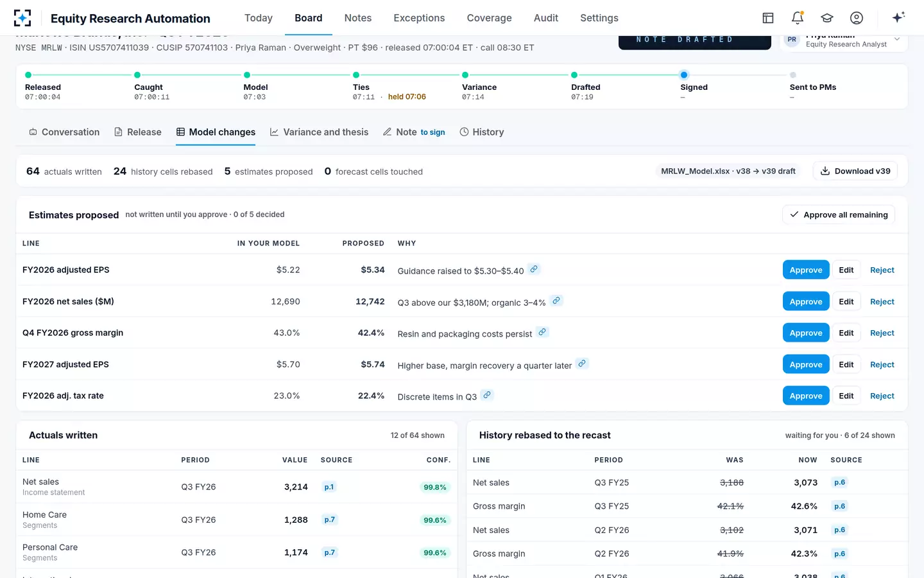Click the 99.8% confidence badge for Net sales
The image size is (924, 578).
point(435,487)
